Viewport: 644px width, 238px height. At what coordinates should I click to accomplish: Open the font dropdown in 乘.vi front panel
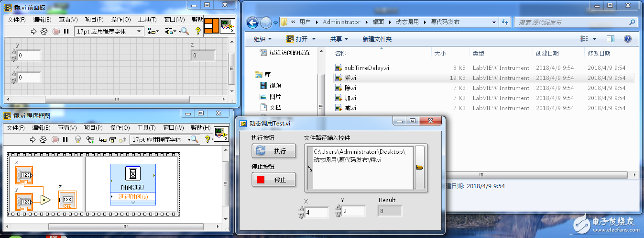point(109,32)
